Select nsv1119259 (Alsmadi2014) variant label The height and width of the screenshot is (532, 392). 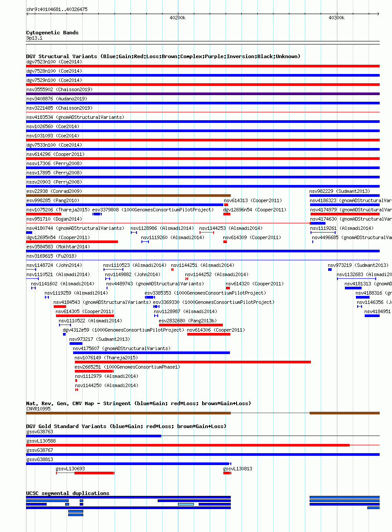click(76, 293)
